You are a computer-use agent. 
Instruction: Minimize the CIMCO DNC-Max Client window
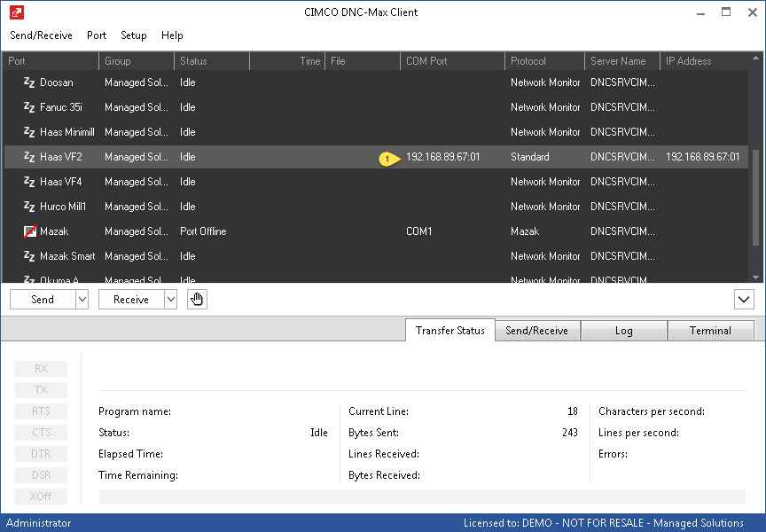point(701,12)
